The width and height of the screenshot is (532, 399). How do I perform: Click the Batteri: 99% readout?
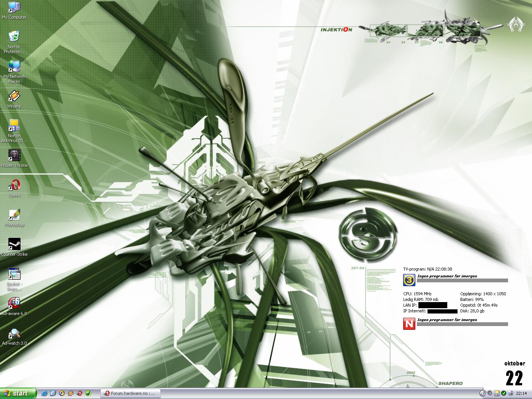pyautogui.click(x=472, y=299)
